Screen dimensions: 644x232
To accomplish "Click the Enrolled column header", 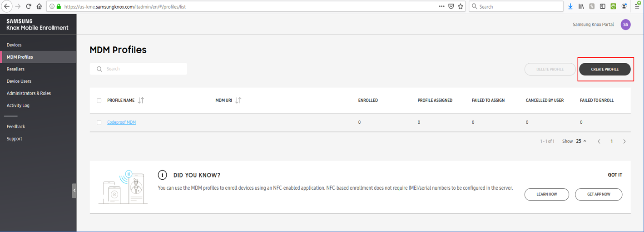I will pos(368,101).
